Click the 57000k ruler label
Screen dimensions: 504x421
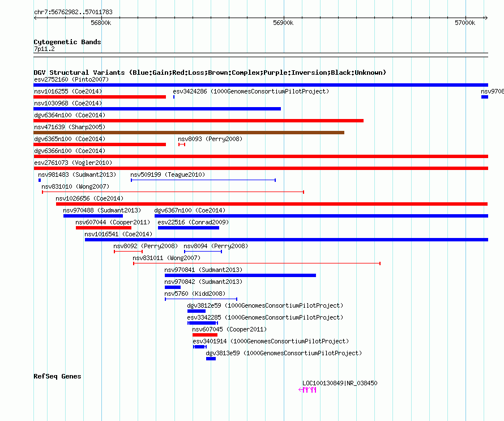pos(465,23)
